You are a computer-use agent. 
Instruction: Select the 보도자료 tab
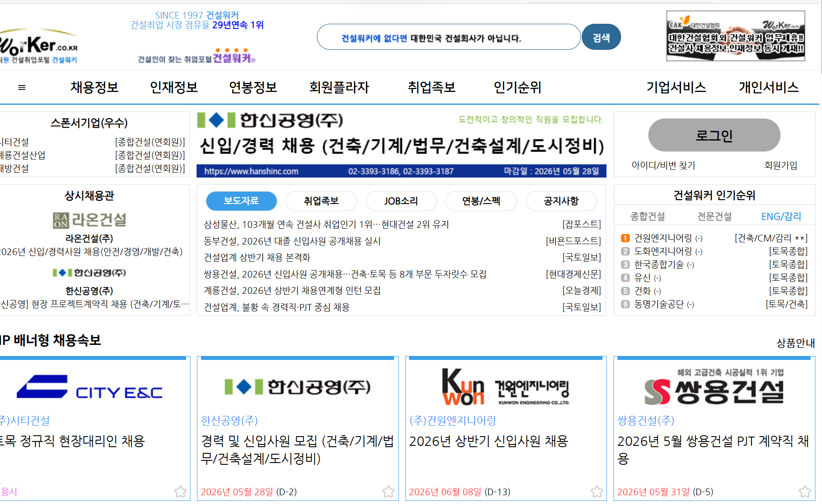[241, 201]
